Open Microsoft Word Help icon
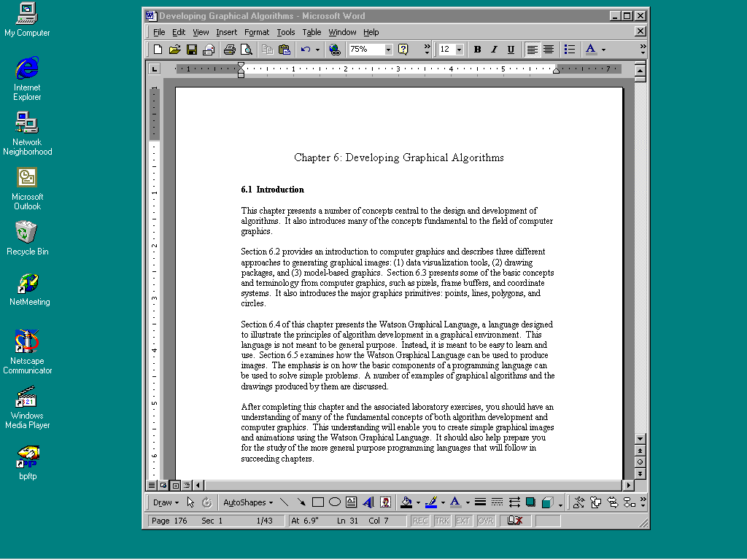747x560 pixels. [403, 50]
